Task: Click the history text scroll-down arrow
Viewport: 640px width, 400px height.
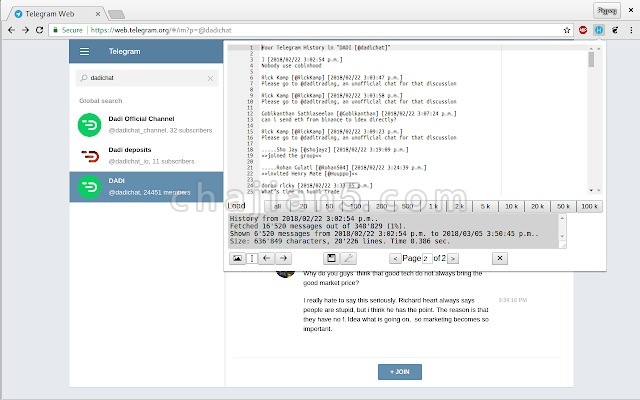Action: [x=591, y=190]
